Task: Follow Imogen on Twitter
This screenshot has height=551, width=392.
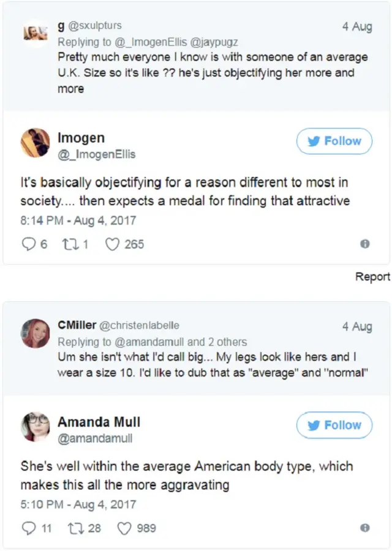Action: click(x=334, y=141)
